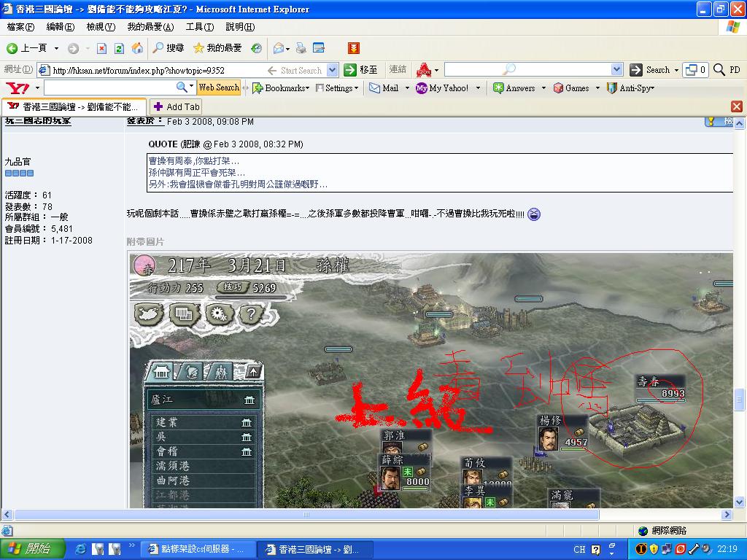The height and width of the screenshot is (560, 747).
Task: Click the Yahoo! Y! logo
Action: pos(18,88)
